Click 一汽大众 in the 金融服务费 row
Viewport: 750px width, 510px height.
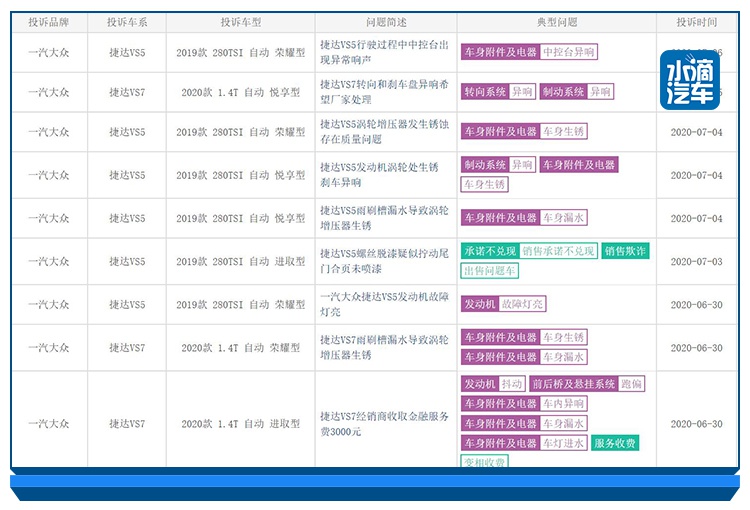point(49,423)
